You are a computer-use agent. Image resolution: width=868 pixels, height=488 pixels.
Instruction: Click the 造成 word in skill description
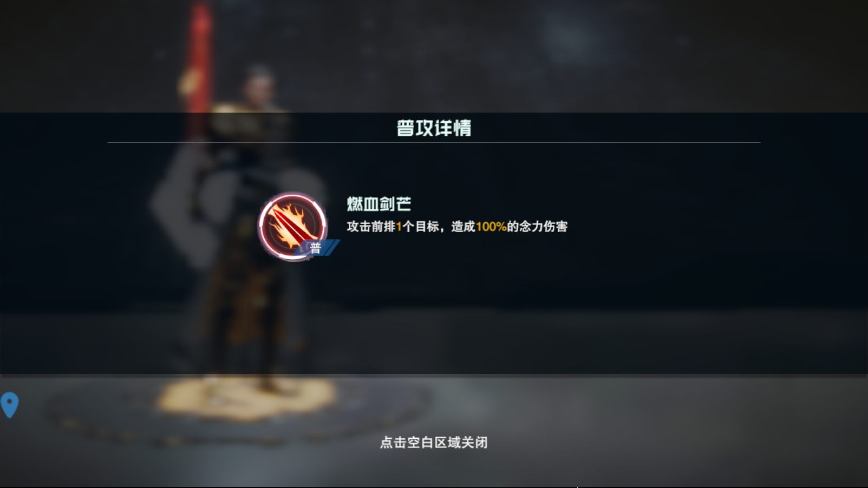point(463,227)
